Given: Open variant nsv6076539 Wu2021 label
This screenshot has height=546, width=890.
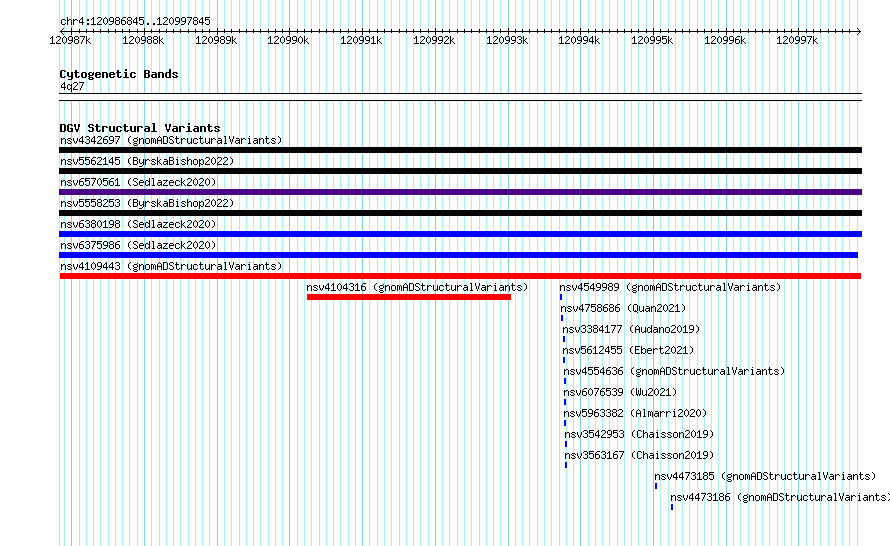Looking at the screenshot, I should 620,392.
